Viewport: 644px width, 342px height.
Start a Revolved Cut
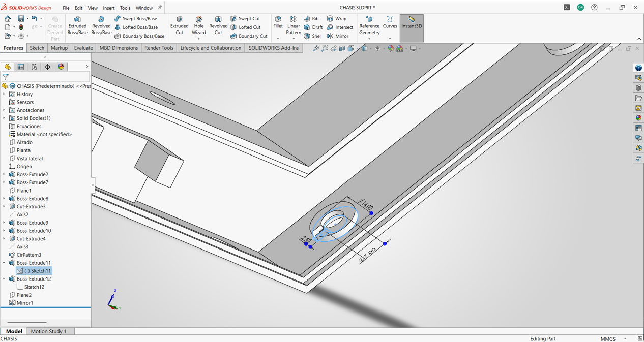click(x=218, y=25)
